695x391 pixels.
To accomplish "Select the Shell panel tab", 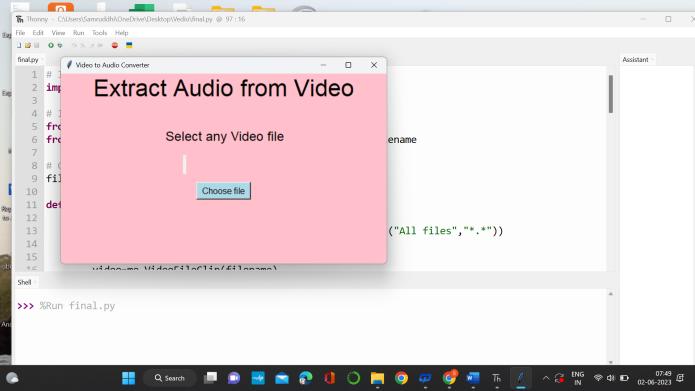I will (x=24, y=282).
